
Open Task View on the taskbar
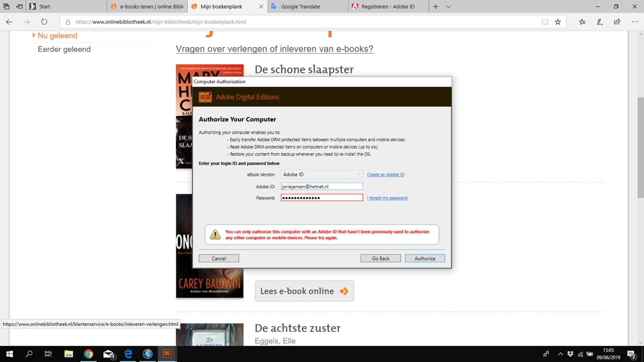tap(48, 354)
